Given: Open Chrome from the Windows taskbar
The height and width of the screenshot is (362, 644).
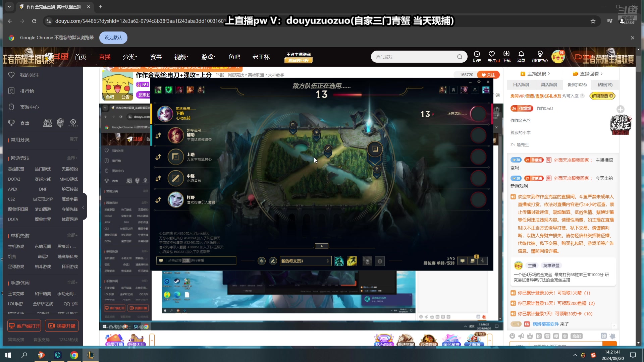Looking at the screenshot, I should pyautogui.click(x=74, y=355).
